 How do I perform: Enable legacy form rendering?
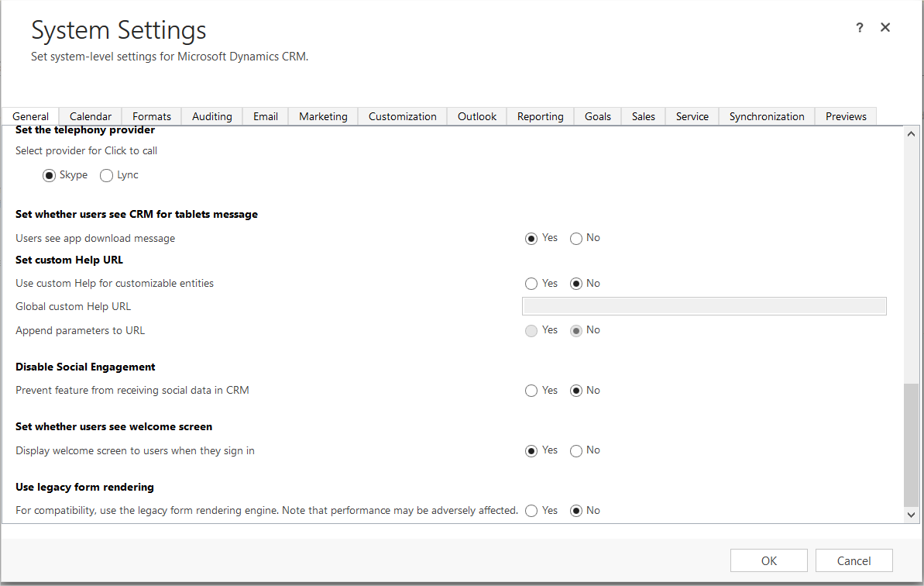pyautogui.click(x=531, y=510)
